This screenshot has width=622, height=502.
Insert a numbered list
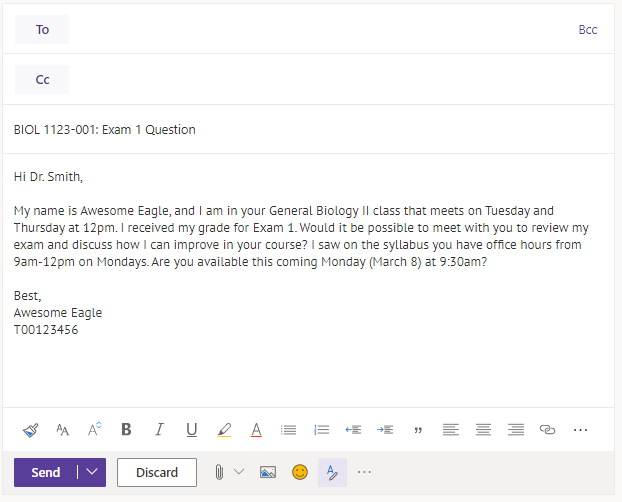(x=321, y=430)
